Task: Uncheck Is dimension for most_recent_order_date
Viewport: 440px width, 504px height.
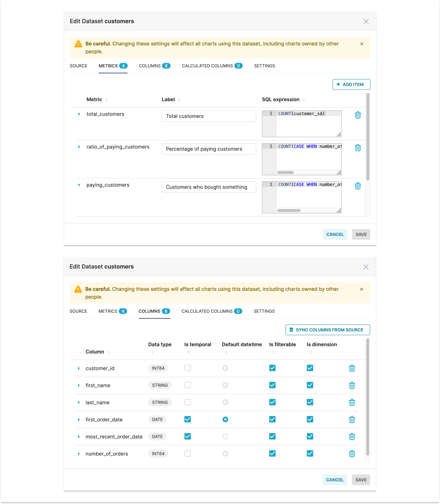Action: (x=310, y=436)
